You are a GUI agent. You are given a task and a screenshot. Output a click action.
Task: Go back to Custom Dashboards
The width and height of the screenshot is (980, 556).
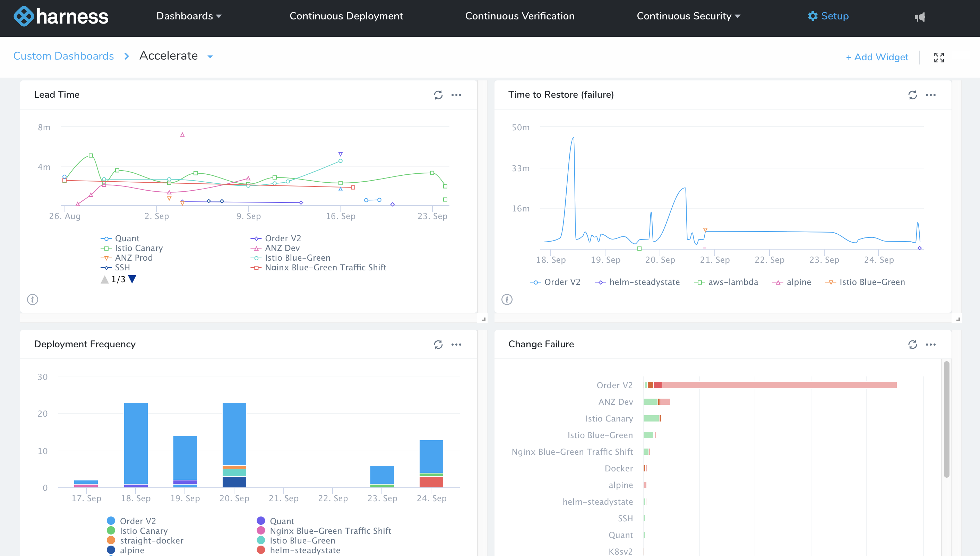63,56
